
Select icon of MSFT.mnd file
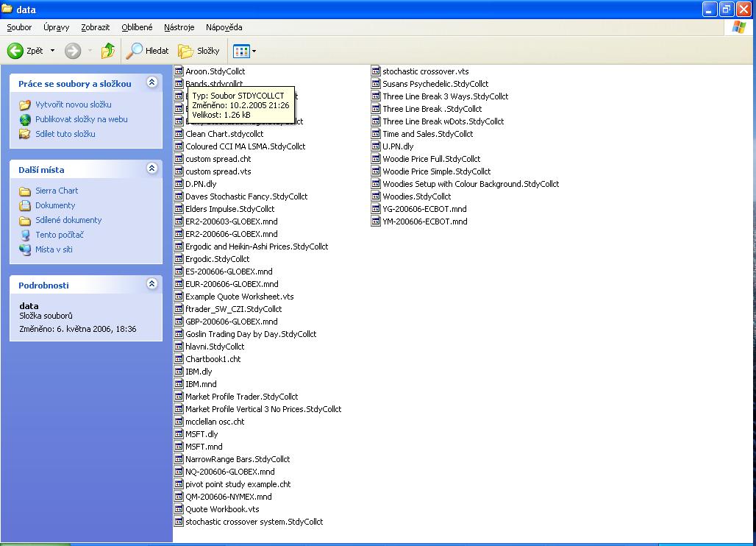(x=179, y=447)
